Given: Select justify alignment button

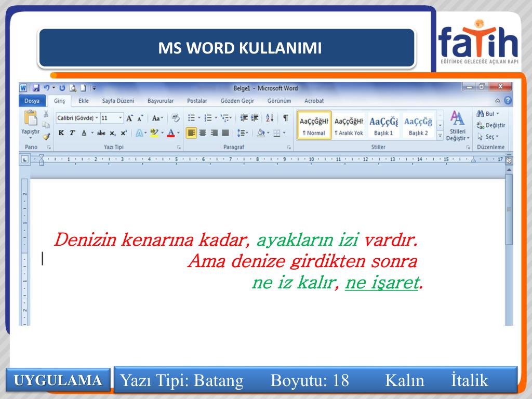Looking at the screenshot, I should 225,133.
